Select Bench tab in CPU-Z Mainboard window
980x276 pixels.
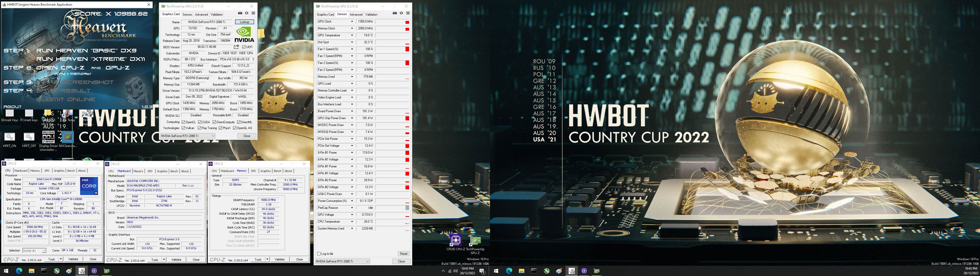pyautogui.click(x=174, y=171)
